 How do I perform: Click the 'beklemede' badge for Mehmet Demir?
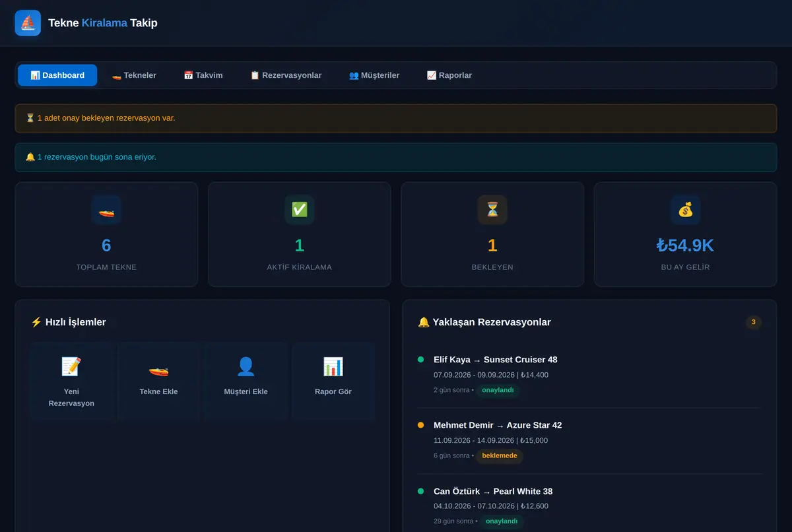tap(500, 455)
